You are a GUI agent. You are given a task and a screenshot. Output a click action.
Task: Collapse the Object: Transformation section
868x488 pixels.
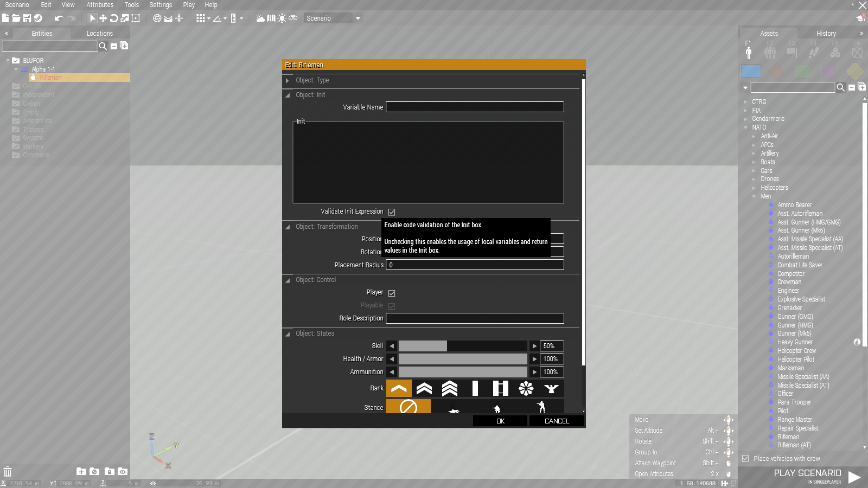288,227
